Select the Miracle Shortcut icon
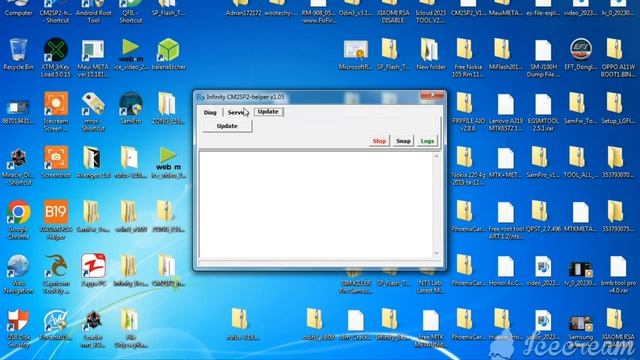Screen dimensions: 640x360 [x=18, y=166]
